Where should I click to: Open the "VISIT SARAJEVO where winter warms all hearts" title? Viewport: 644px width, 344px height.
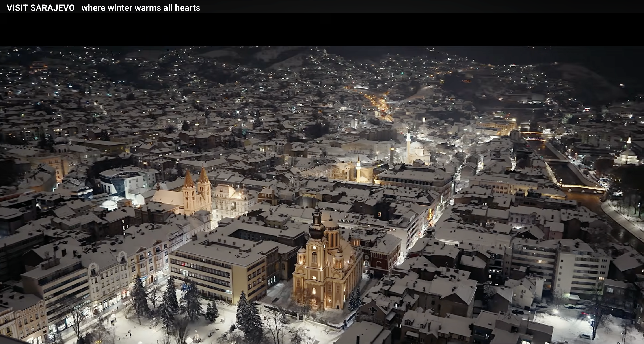(103, 8)
